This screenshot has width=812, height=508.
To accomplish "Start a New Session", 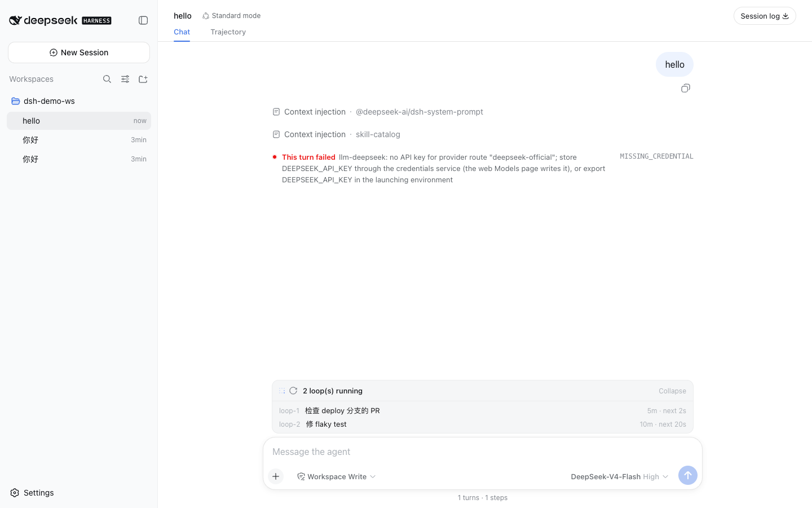I will [x=79, y=52].
